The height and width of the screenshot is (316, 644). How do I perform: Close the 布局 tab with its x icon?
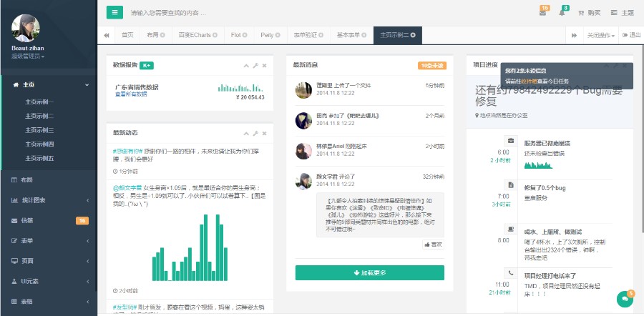pos(163,35)
